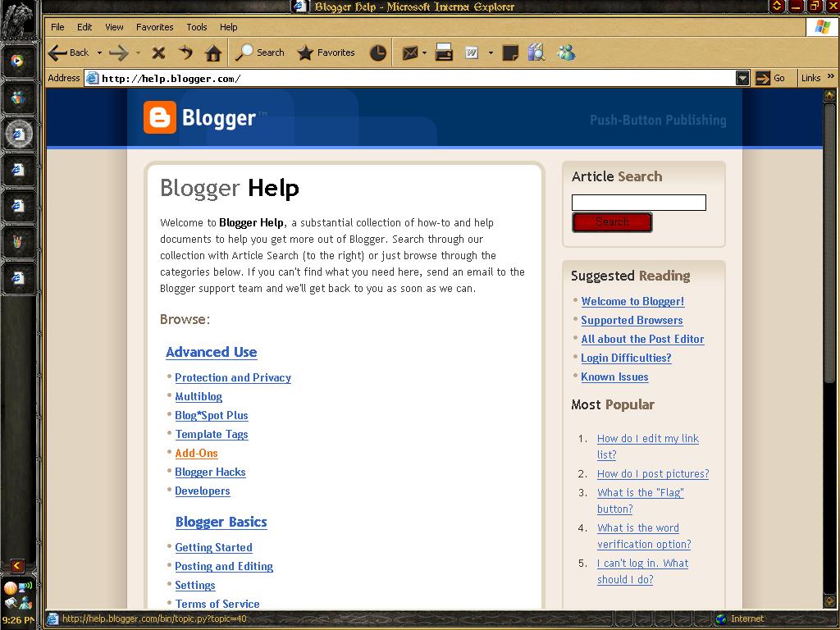Click the red Search button
The width and height of the screenshot is (840, 630).
[x=612, y=222]
